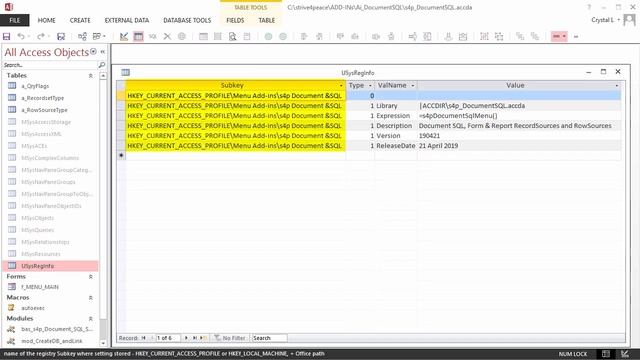This screenshot has height=360, width=640.
Task: Click the current record number box
Action: (168, 338)
